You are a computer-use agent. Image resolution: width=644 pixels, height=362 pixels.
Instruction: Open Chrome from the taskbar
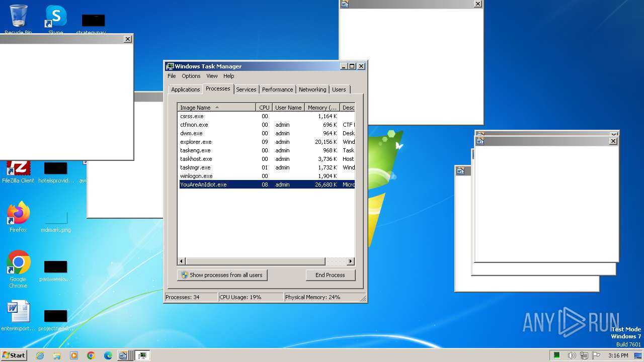pyautogui.click(x=91, y=355)
